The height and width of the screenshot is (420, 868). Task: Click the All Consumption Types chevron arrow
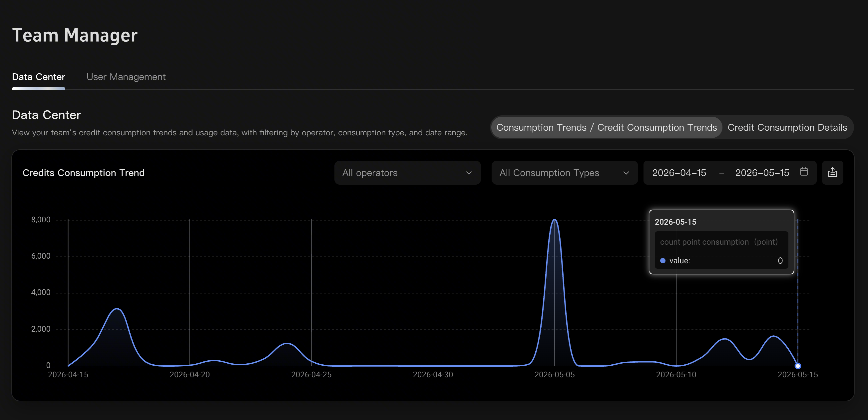click(x=626, y=173)
